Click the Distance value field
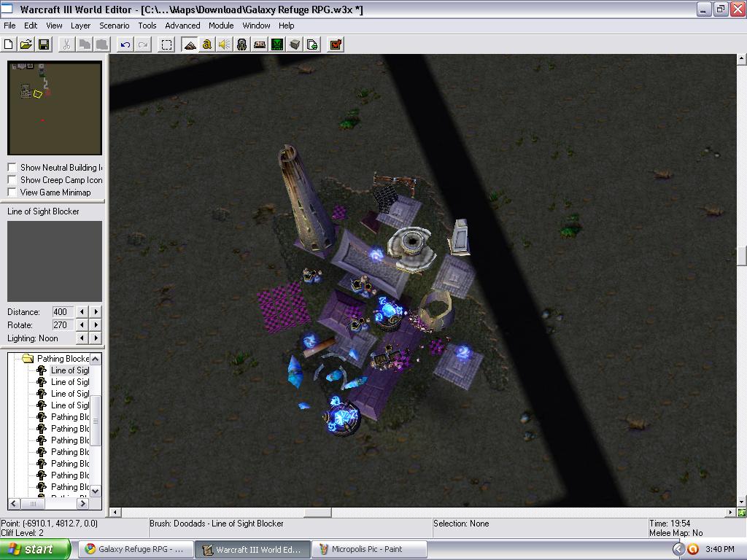747x560 pixels. click(63, 312)
